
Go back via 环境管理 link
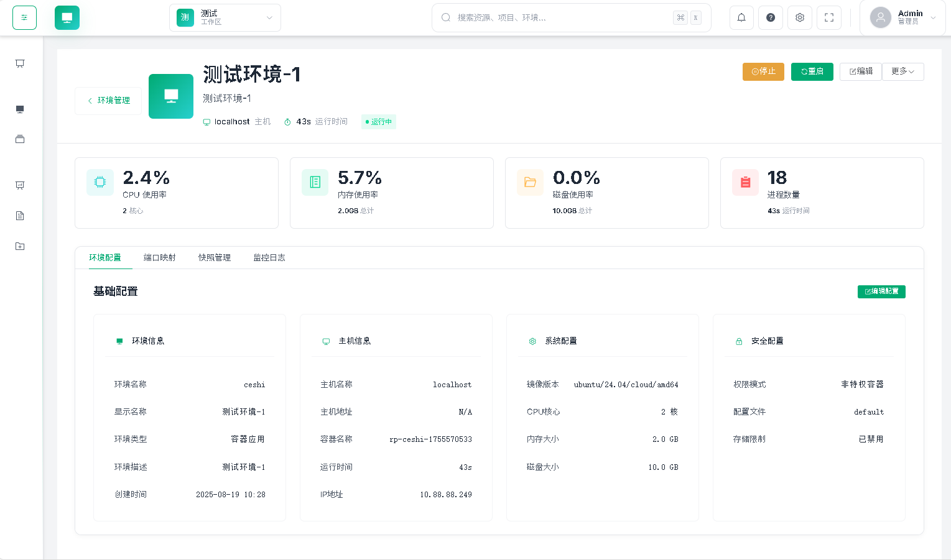tap(108, 101)
